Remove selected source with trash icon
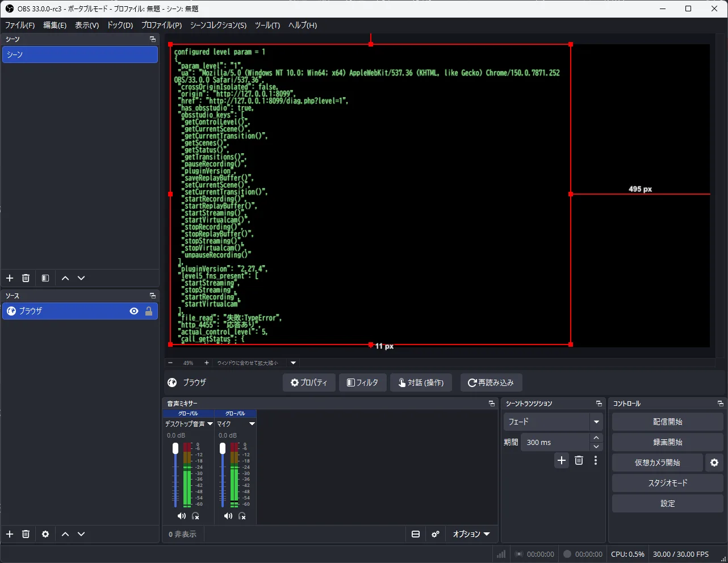This screenshot has height=563, width=728. point(26,534)
